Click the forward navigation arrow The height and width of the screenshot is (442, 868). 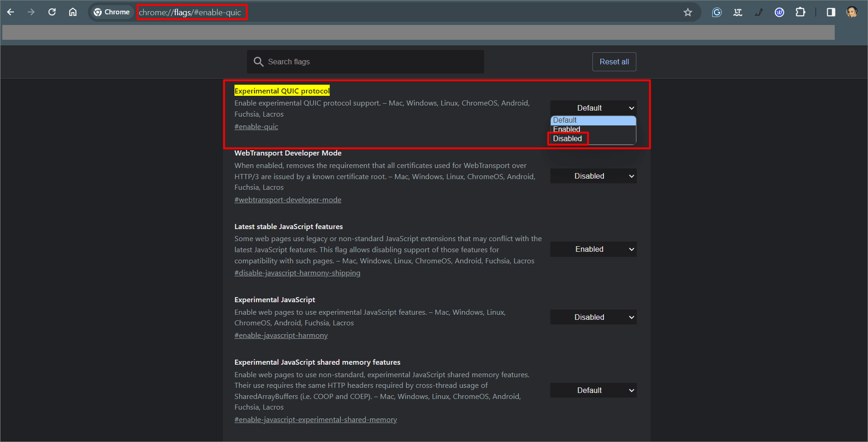click(31, 12)
